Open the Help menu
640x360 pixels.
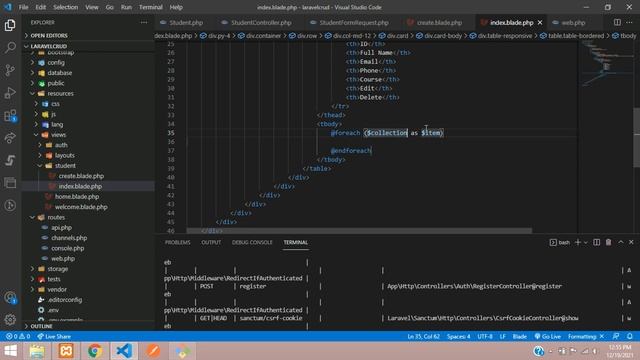(176, 7)
